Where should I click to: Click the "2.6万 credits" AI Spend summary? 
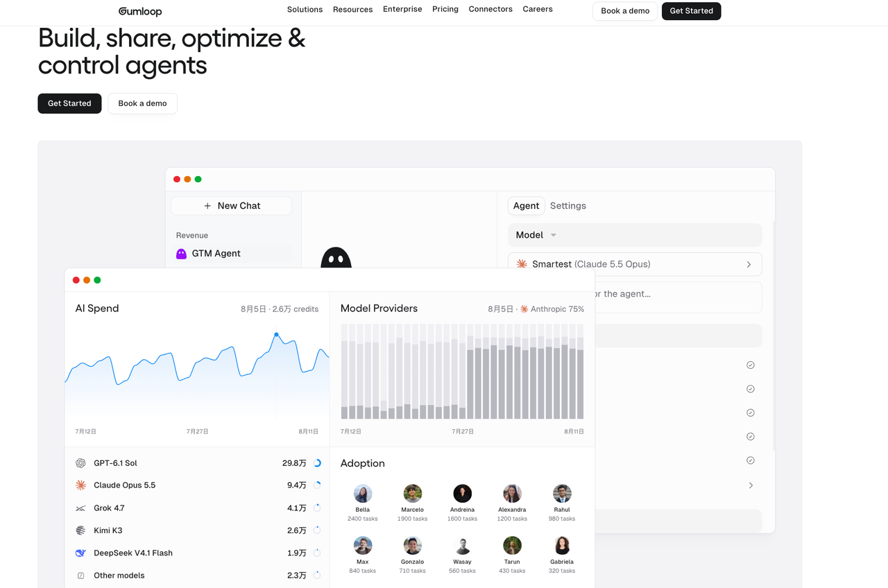[296, 309]
